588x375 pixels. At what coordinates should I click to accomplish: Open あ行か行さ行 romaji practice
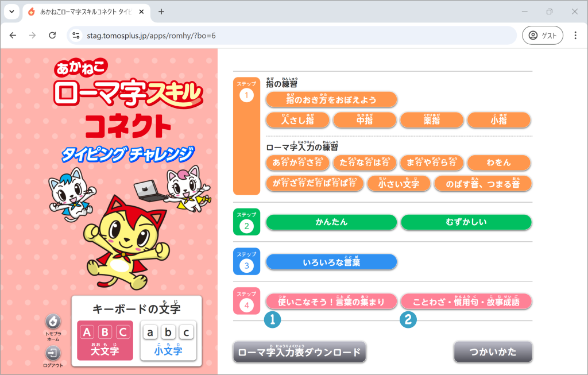pos(297,163)
